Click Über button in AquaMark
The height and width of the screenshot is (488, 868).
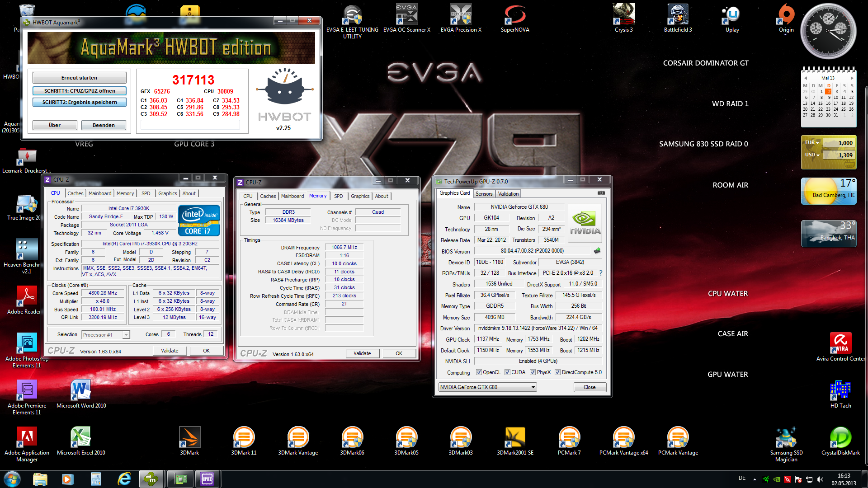click(55, 125)
